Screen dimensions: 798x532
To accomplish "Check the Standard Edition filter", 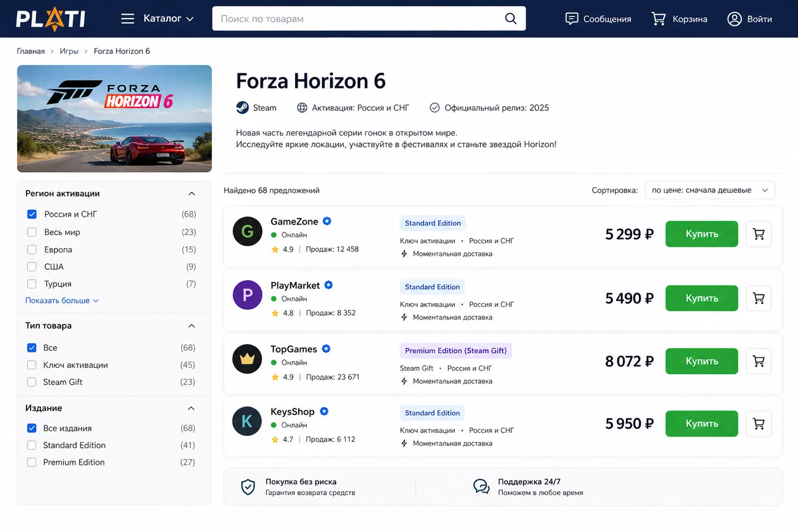I will [32, 445].
